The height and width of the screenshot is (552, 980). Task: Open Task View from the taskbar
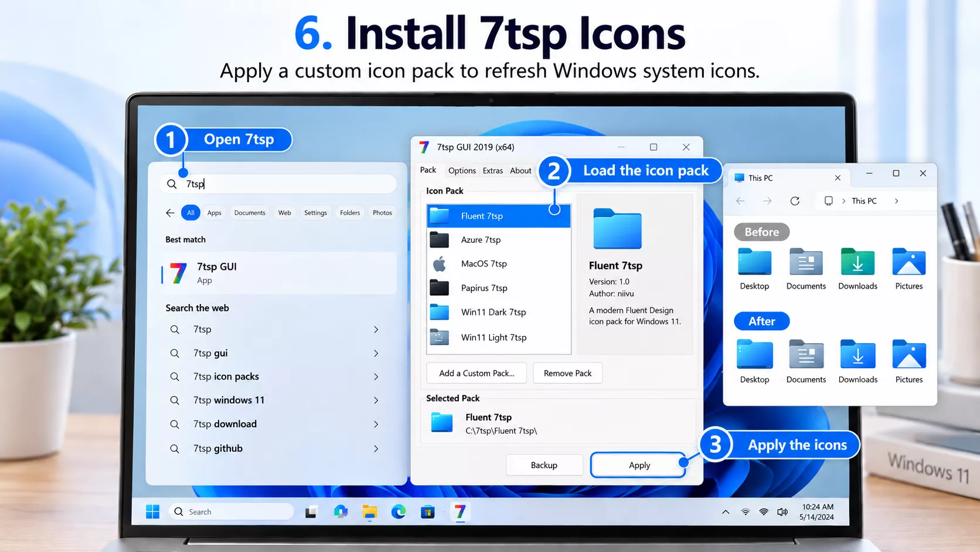click(311, 512)
